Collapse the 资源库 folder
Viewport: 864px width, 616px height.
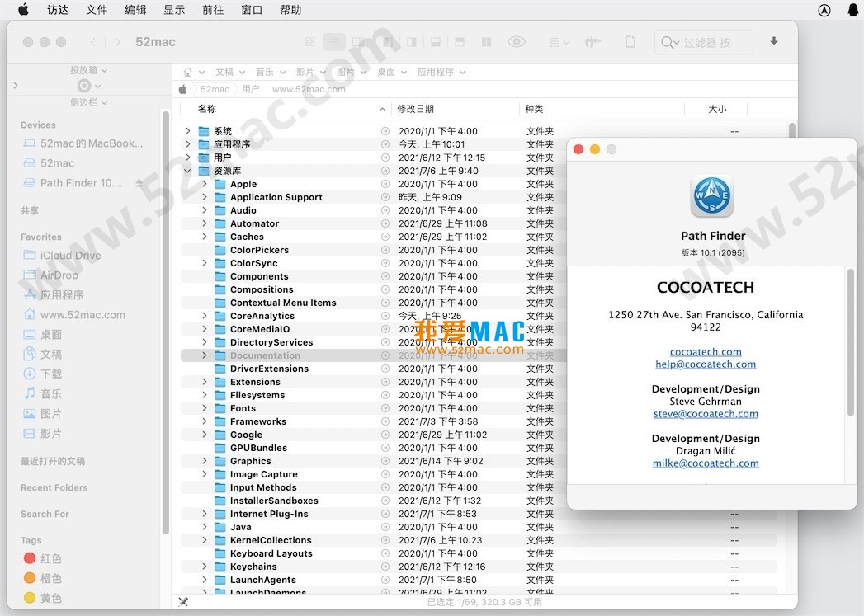(187, 171)
